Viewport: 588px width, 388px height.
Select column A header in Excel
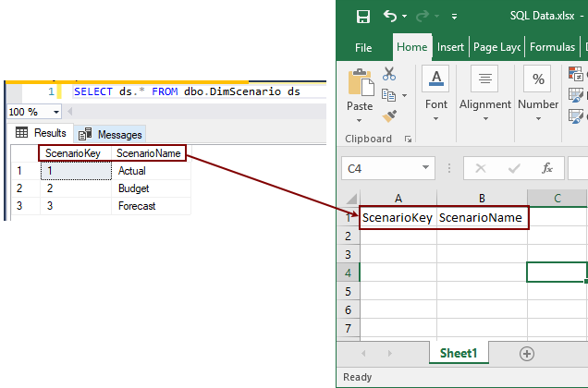click(398, 199)
